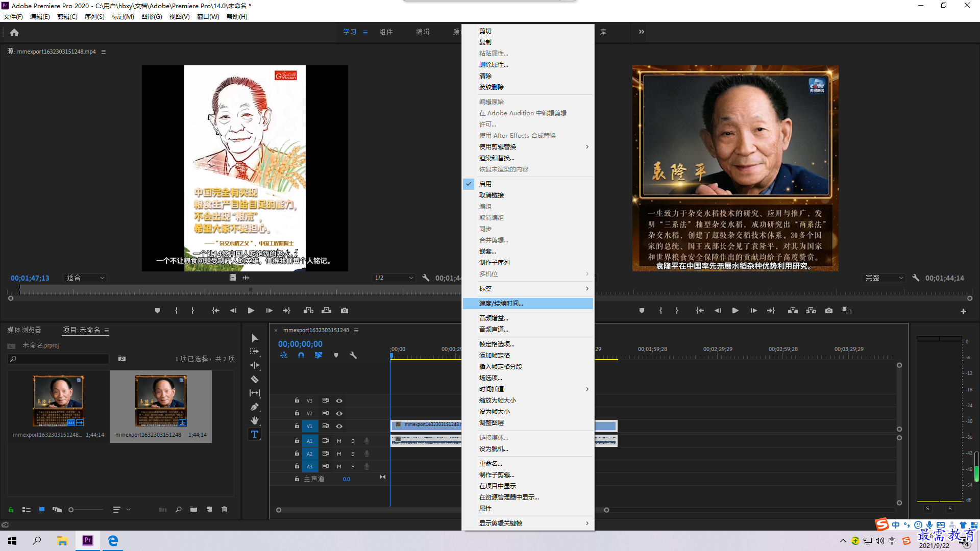
Task: Choose 音频增益... from context menu
Action: (528, 318)
